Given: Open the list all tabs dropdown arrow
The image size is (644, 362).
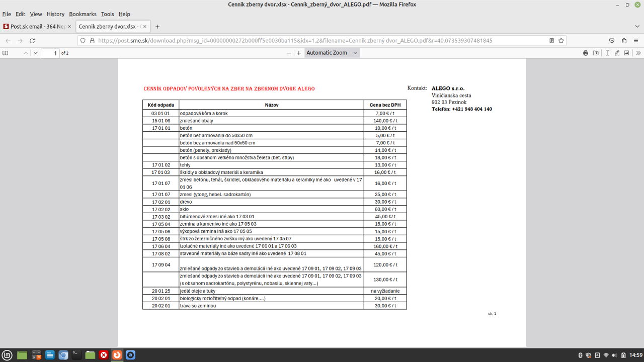Looking at the screenshot, I should tap(637, 27).
